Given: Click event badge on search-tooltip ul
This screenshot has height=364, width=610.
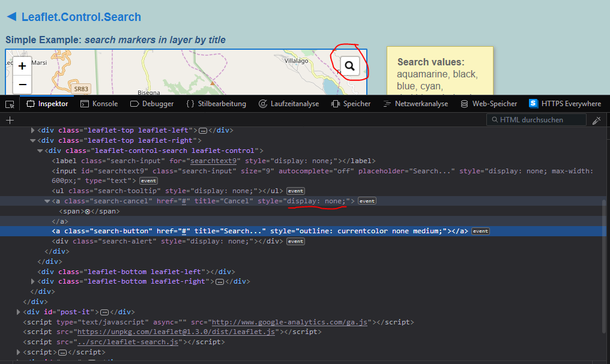Looking at the screenshot, I should click(295, 191).
